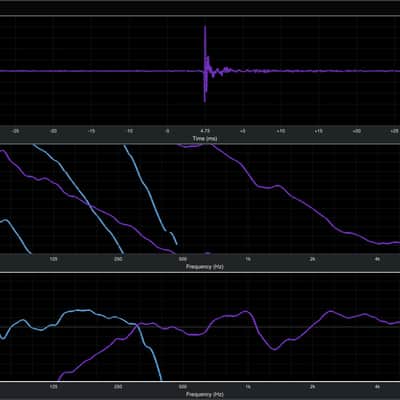400x400 pixels.
Task: Select 1k tick below the phase plot
Action: click(248, 259)
